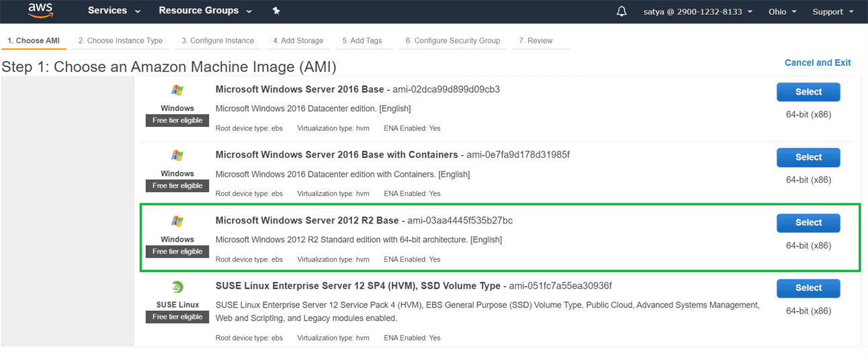
Task: Click the AWS logo home icon
Action: point(40,11)
